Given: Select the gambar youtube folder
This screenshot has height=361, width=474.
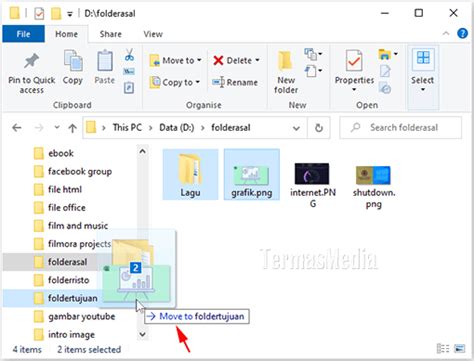Looking at the screenshot, I should click(82, 316).
